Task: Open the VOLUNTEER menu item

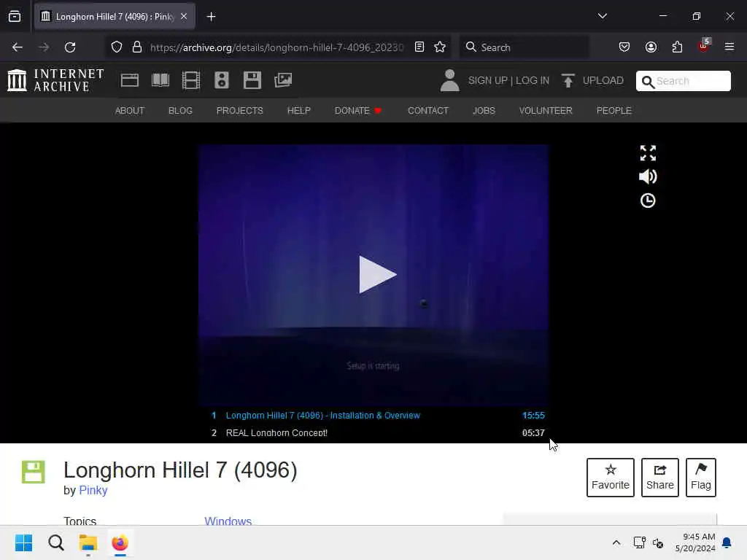Action: [546, 111]
